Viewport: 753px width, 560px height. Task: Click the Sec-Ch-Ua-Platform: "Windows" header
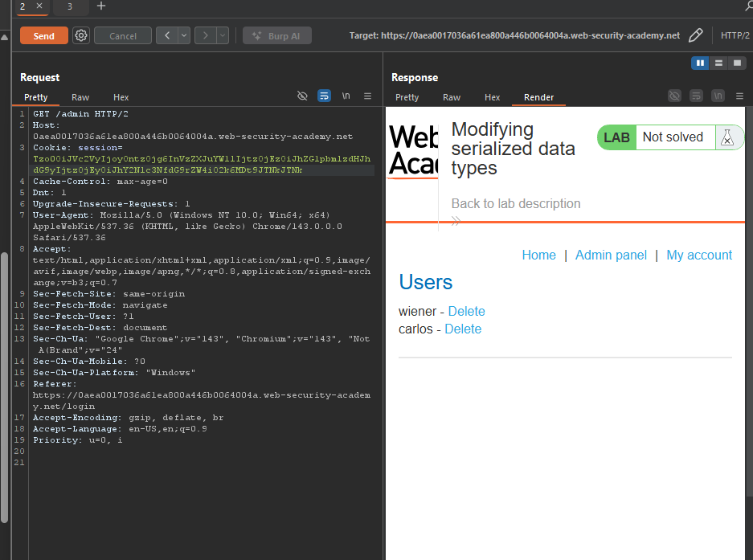[x=114, y=373]
